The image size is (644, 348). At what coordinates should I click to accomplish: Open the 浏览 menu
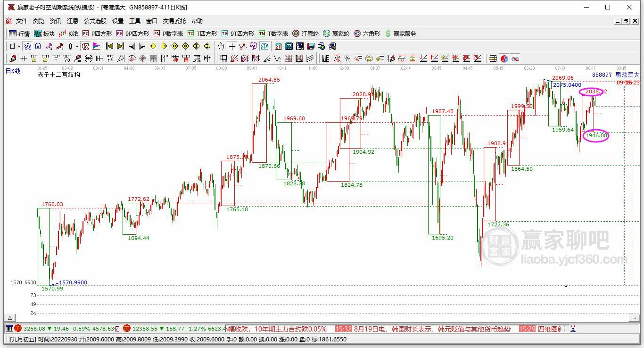[39, 21]
